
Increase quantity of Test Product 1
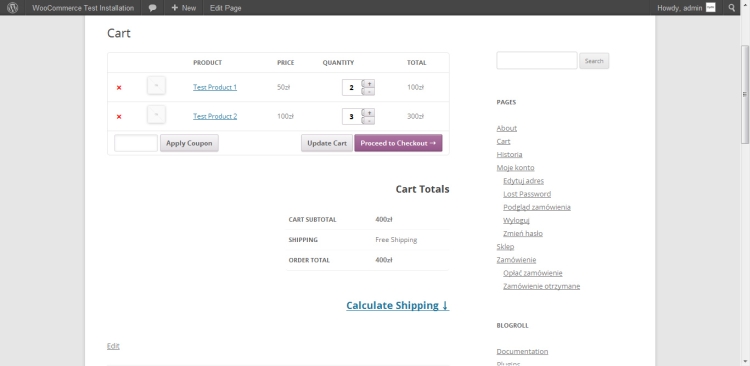click(x=368, y=84)
